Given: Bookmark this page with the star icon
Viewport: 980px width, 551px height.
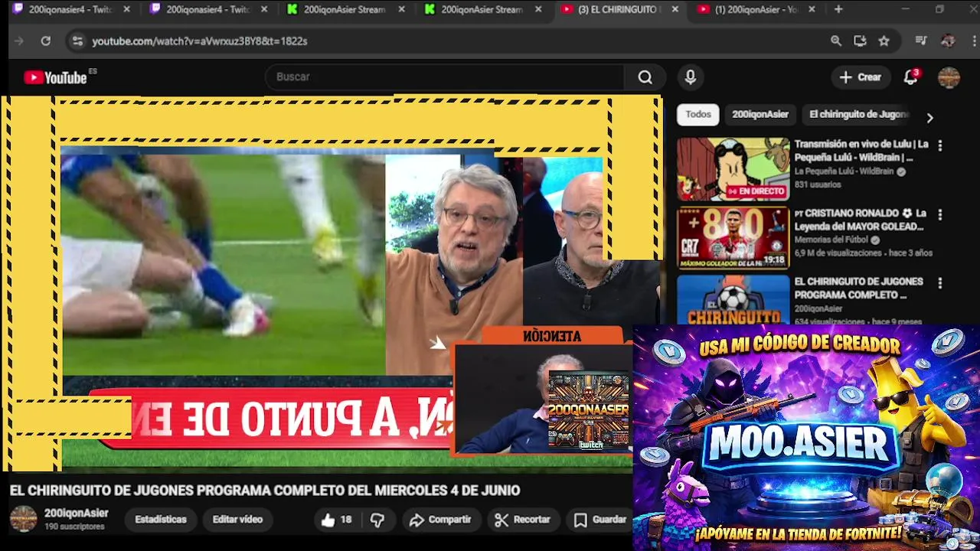Looking at the screenshot, I should [884, 41].
